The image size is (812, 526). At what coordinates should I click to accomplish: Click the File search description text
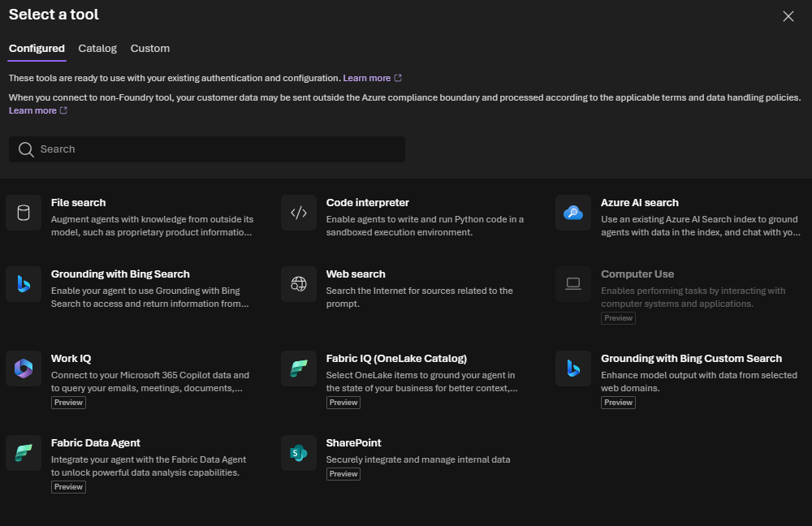(153, 226)
